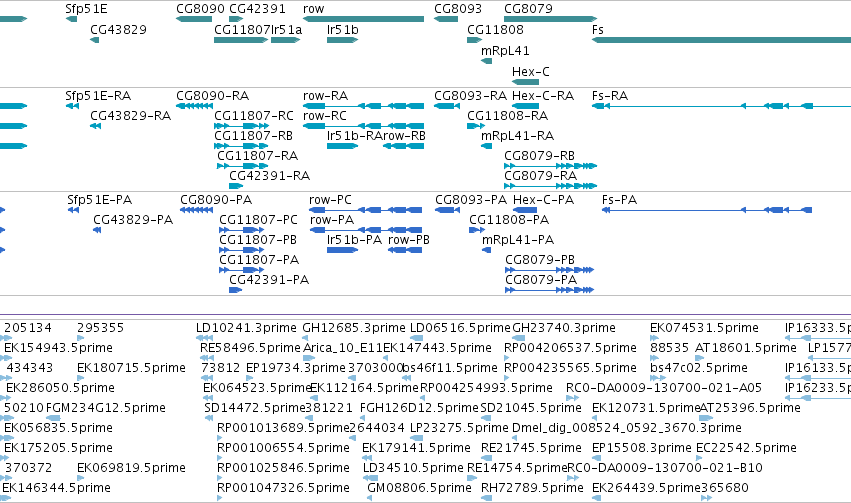Screen dimensions: 851x503
Task: Click EST EK180715.5prime
Action: click(131, 368)
